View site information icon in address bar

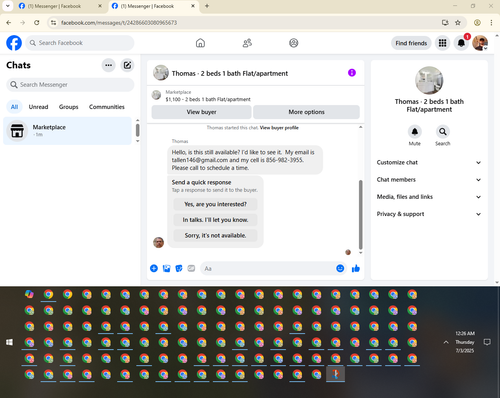[x=53, y=23]
